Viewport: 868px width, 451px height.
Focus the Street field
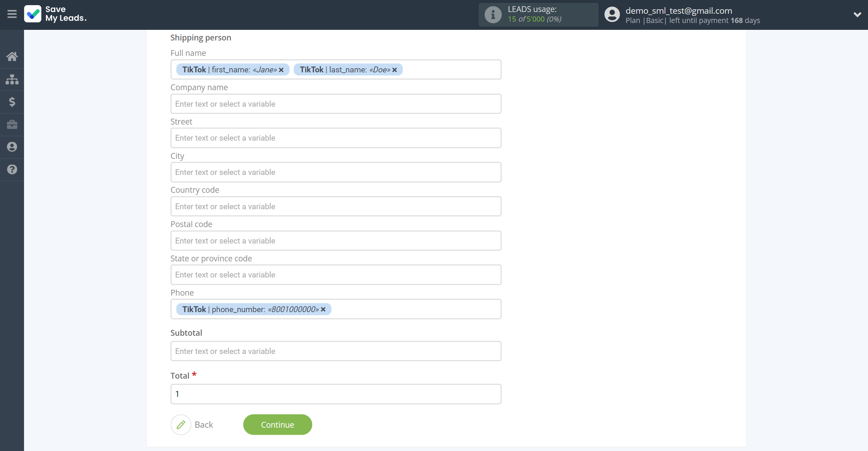(336, 138)
